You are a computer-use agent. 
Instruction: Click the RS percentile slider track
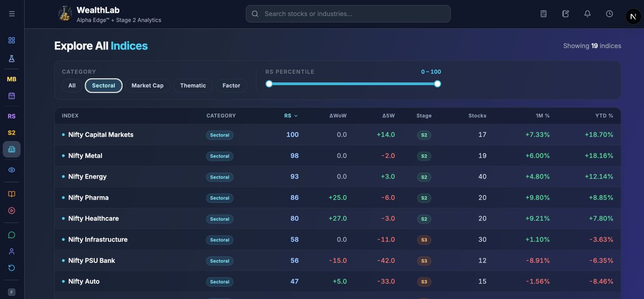coord(353,84)
